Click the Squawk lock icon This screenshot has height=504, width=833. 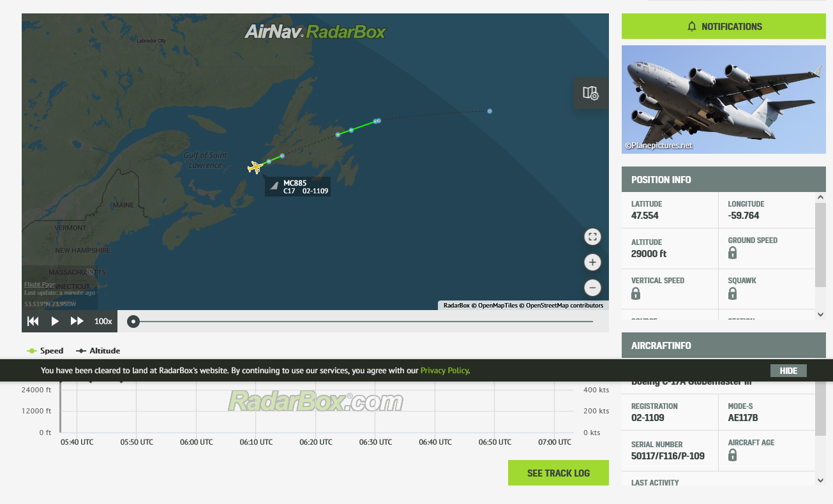(733, 293)
